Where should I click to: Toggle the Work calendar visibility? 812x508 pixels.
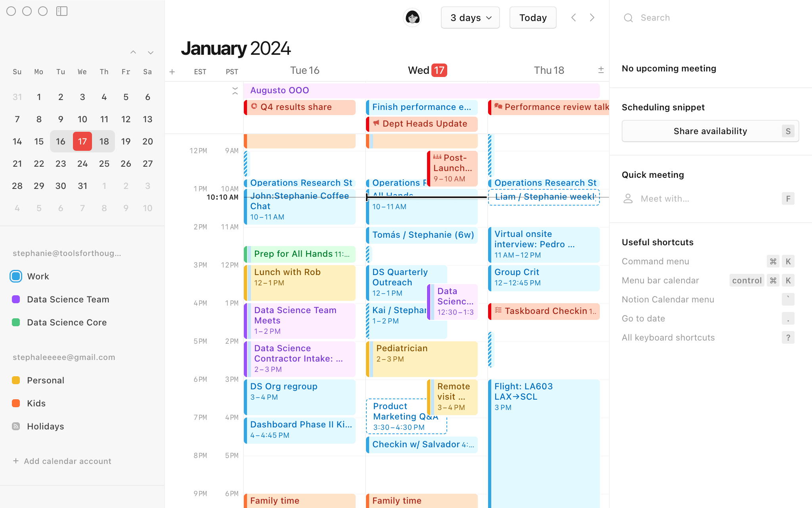coord(15,276)
